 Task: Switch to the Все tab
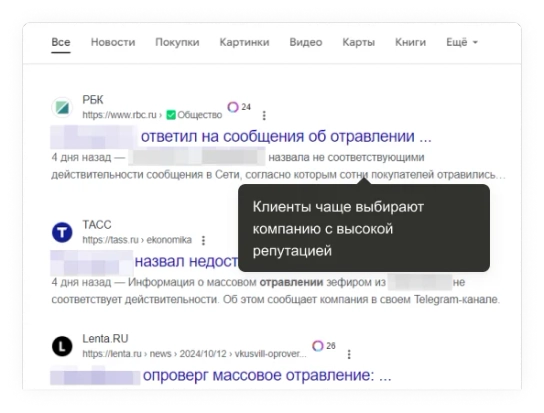(x=61, y=42)
